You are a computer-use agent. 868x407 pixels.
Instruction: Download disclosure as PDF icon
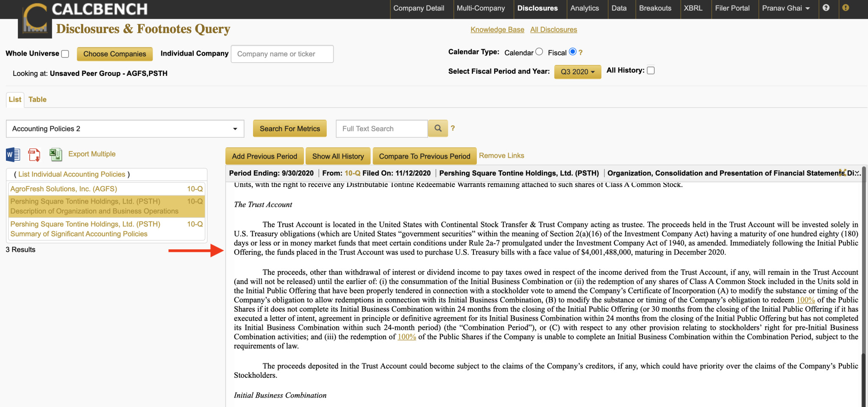coord(34,154)
